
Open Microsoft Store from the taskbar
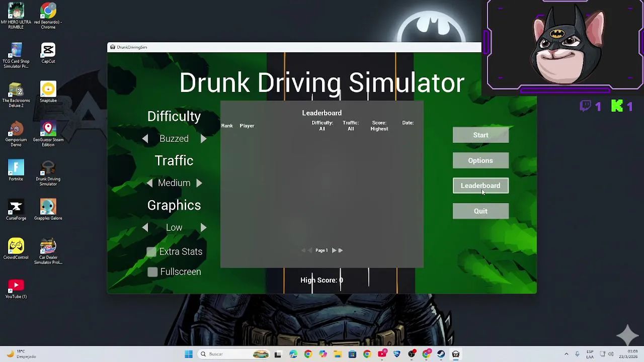352,354
